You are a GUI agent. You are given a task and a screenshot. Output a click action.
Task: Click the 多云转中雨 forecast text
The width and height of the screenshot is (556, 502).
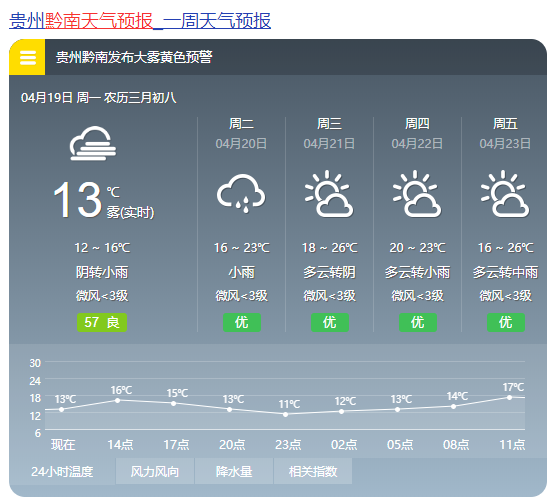pyautogui.click(x=505, y=272)
